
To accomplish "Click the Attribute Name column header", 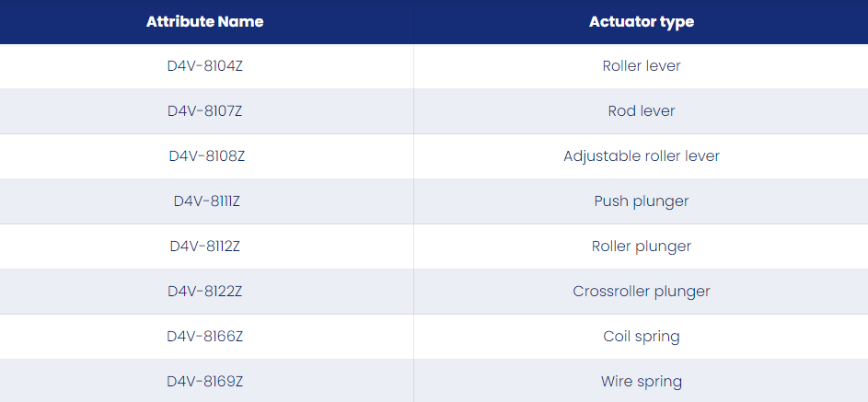I will pos(205,21).
